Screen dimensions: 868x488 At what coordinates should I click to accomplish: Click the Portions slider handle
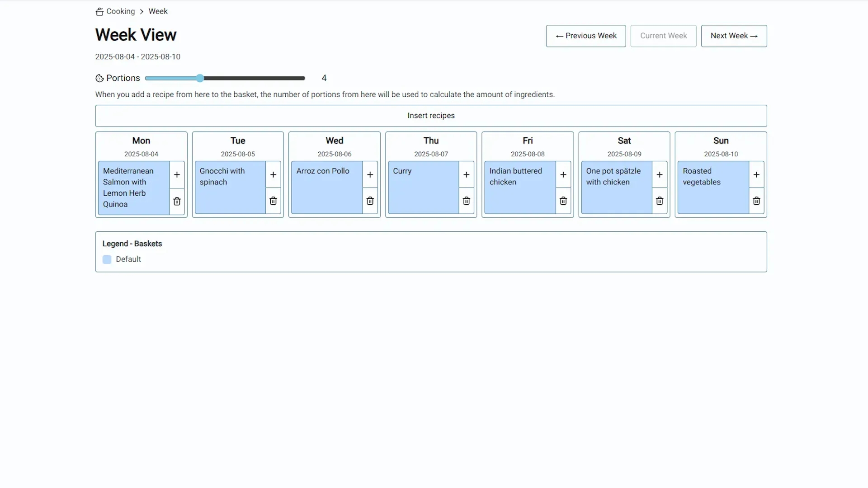(x=200, y=78)
